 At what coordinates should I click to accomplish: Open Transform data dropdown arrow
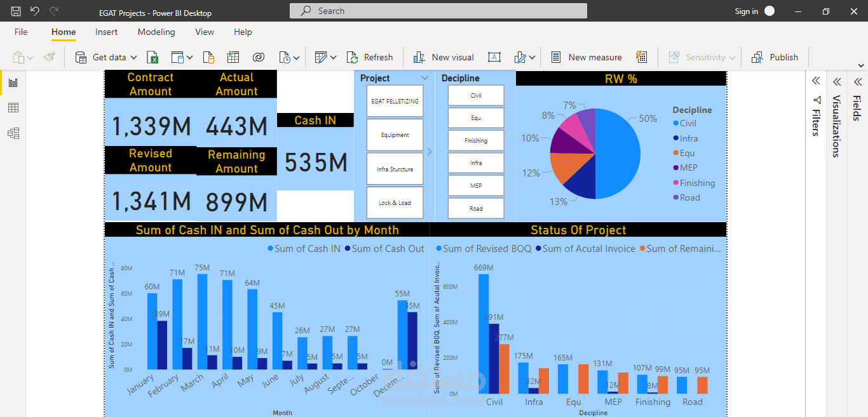tap(334, 58)
